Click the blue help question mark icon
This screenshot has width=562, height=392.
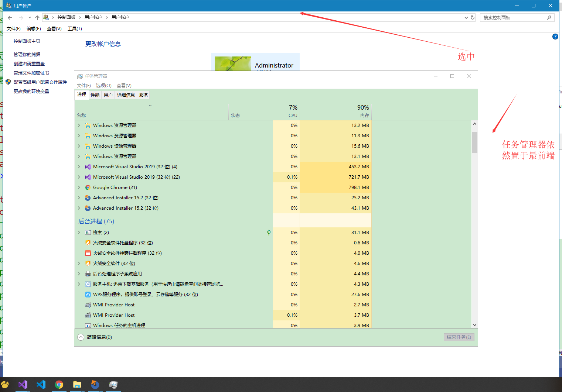click(x=555, y=37)
